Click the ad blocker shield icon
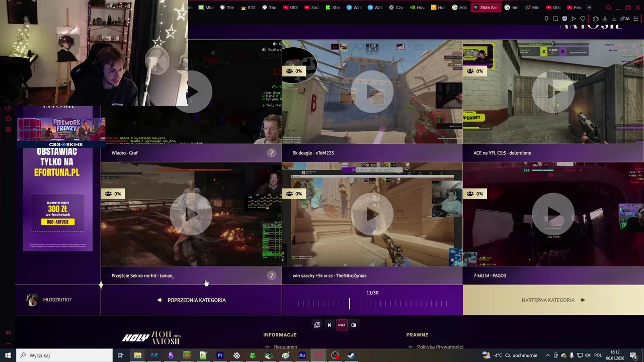 (565, 19)
